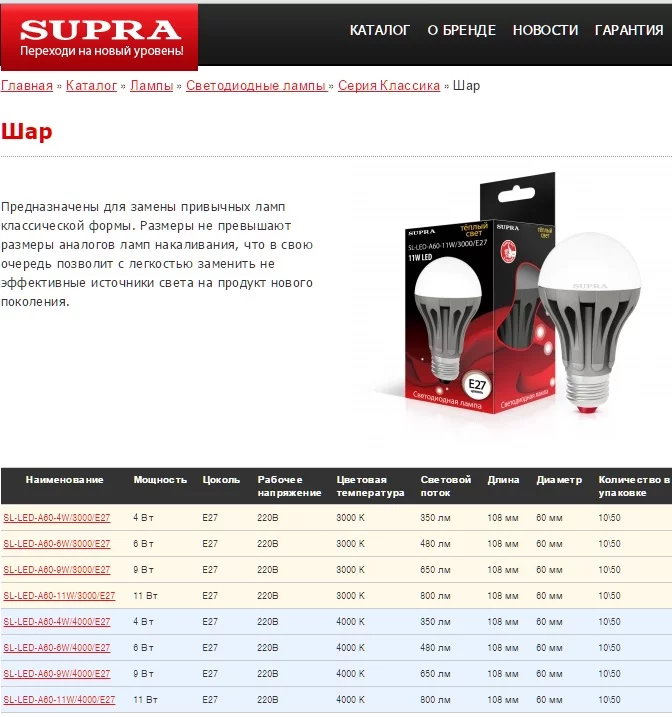Screen dimensions: 672x717
Task: Click the Цоколь column header
Action: pos(221,480)
